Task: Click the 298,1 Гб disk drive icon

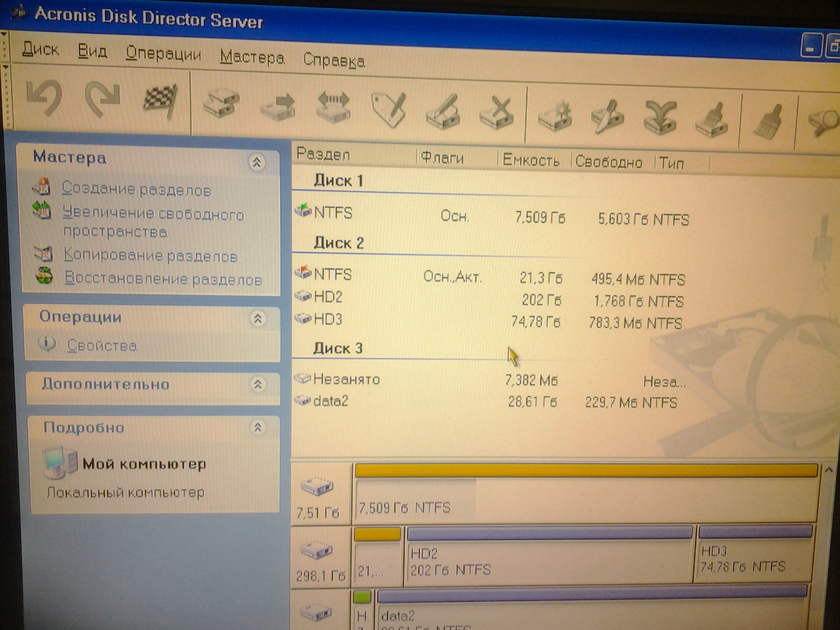Action: tap(316, 551)
